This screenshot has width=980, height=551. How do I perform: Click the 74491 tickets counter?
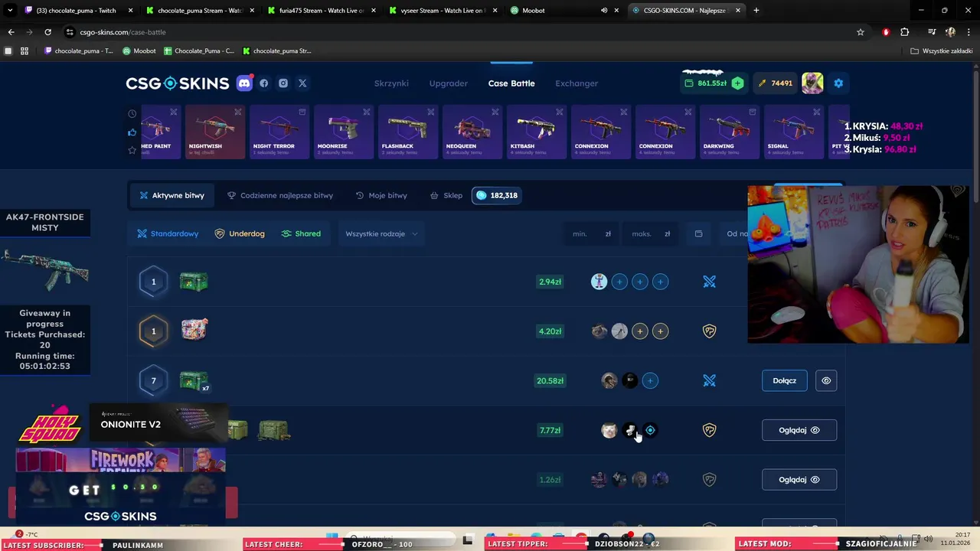[x=775, y=83]
